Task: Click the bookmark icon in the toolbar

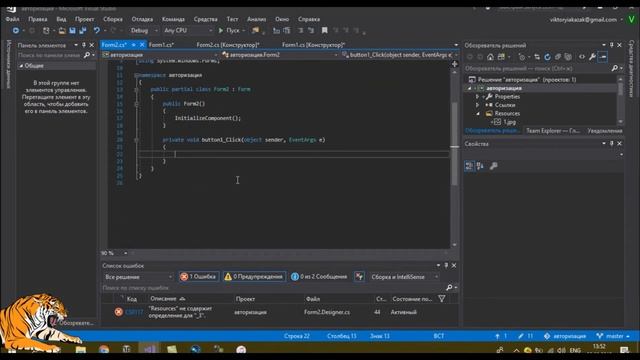Action: (324, 31)
